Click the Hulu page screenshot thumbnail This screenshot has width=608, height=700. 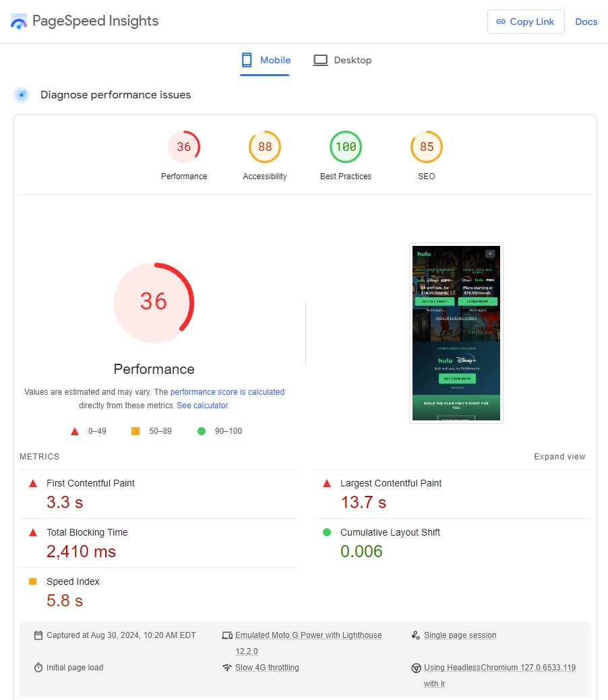[456, 333]
